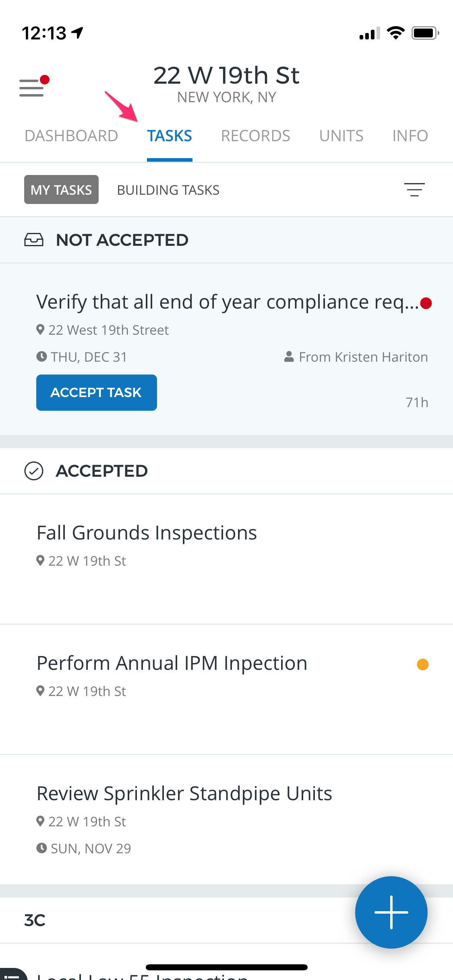Go to the UNITS tab

pyautogui.click(x=341, y=136)
